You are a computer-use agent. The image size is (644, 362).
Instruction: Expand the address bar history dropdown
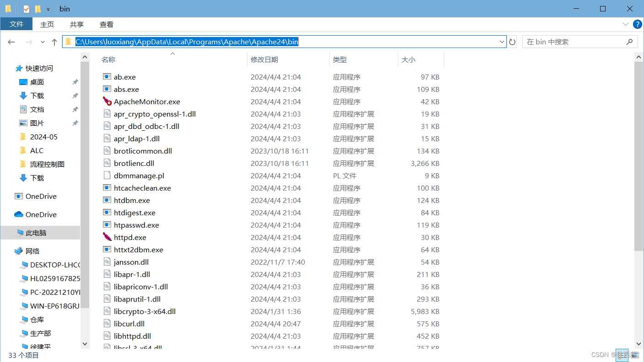tap(502, 42)
